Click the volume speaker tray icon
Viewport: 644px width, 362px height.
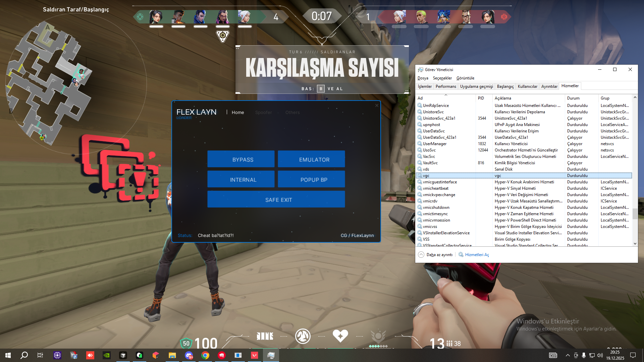600,355
